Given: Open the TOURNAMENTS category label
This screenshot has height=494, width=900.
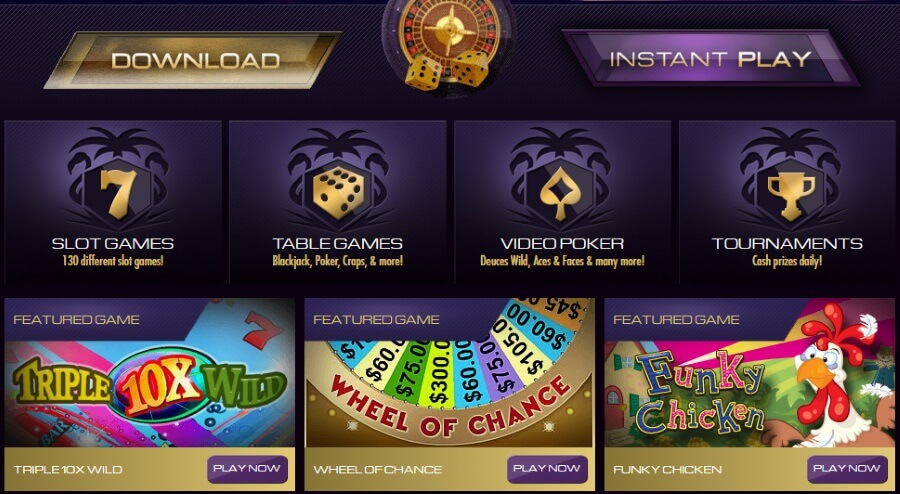Looking at the screenshot, I should click(x=787, y=243).
